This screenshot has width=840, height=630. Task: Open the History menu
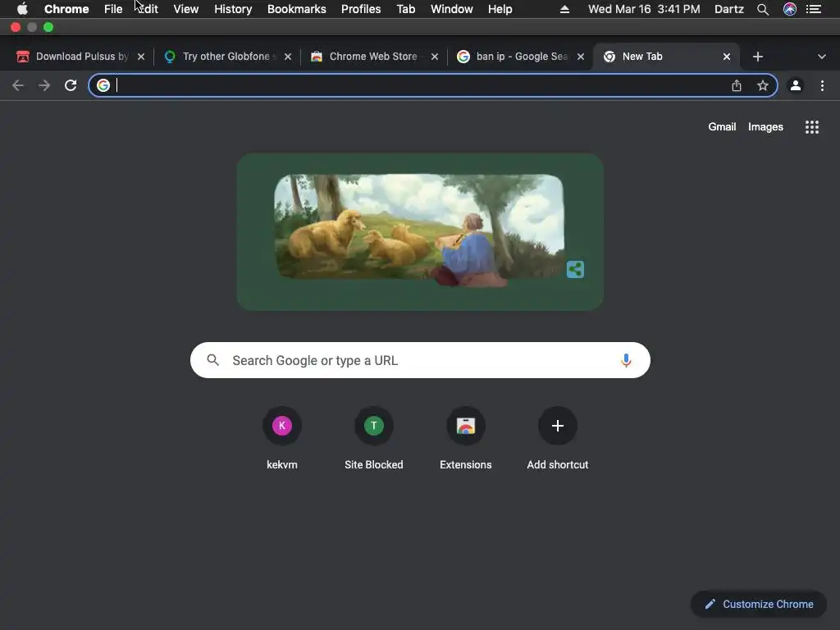point(233,9)
